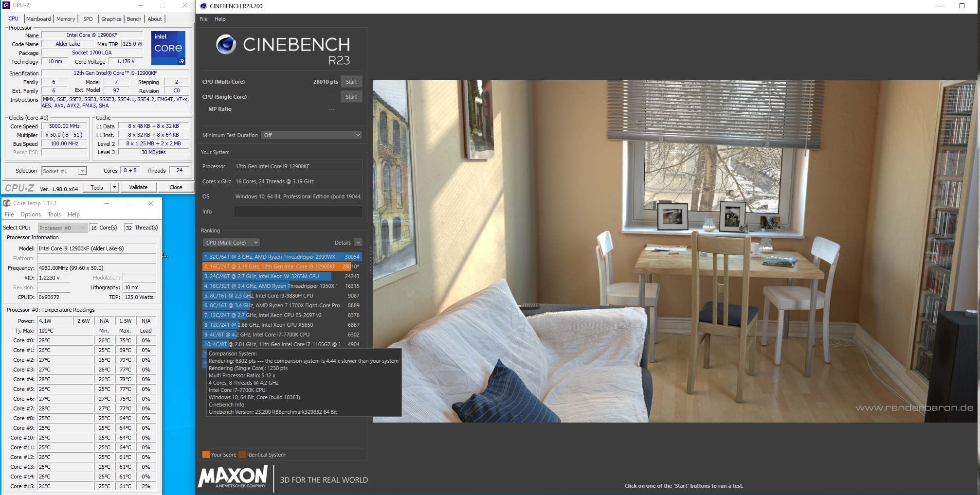Open the Tools menu in Core Temp
980x495 pixels.
tap(54, 214)
